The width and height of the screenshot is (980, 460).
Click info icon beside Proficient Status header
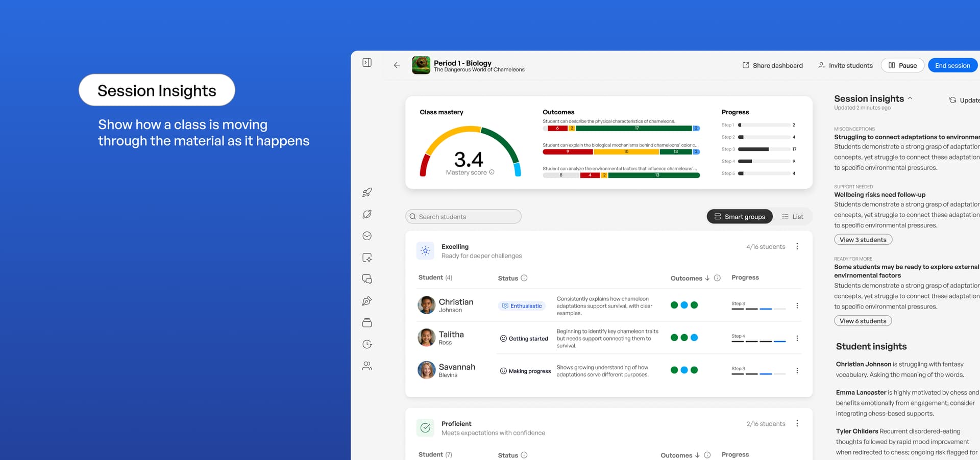524,455
